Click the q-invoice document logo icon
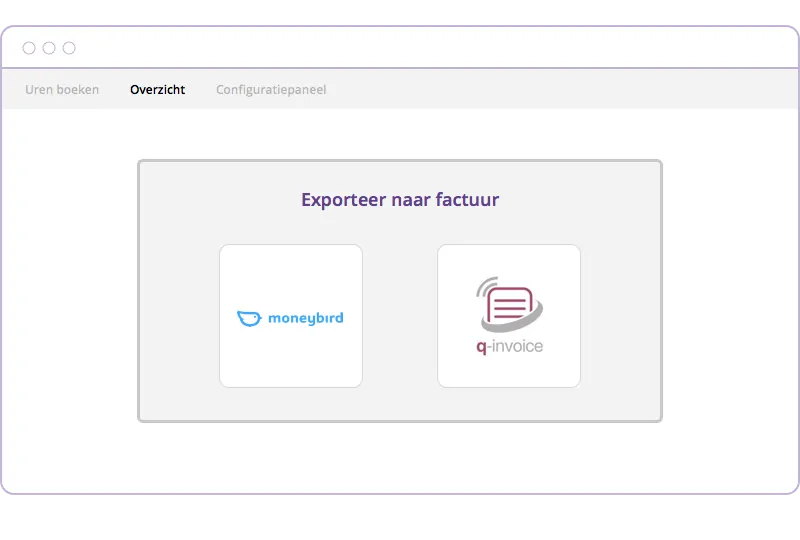The image size is (800, 540). click(x=509, y=304)
